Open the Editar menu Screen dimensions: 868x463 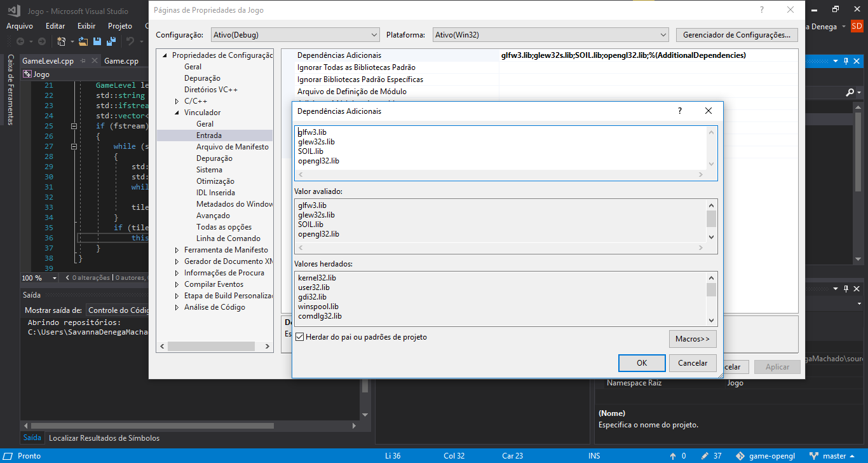(55, 26)
